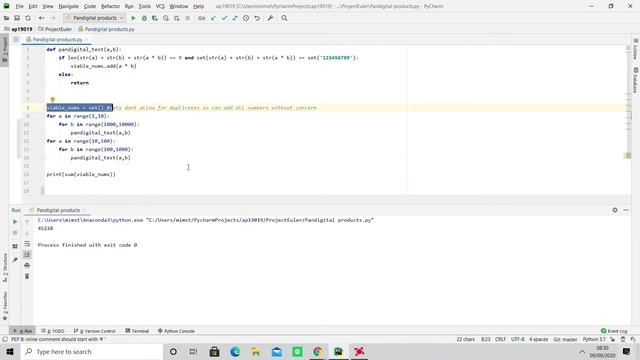Click the Synchronize refresh icon in toolbar

[28, 18]
